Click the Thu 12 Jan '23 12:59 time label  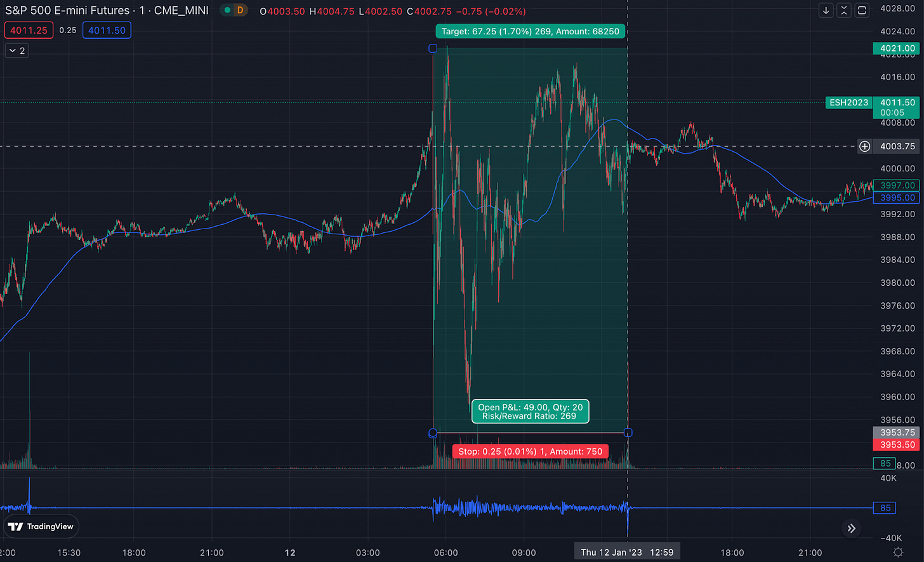(x=627, y=552)
